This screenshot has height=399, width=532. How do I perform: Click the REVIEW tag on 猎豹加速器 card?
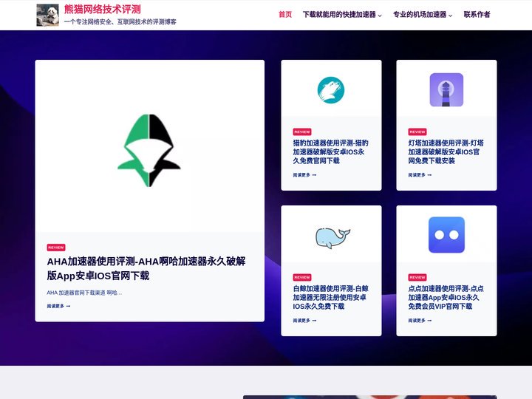tap(302, 132)
